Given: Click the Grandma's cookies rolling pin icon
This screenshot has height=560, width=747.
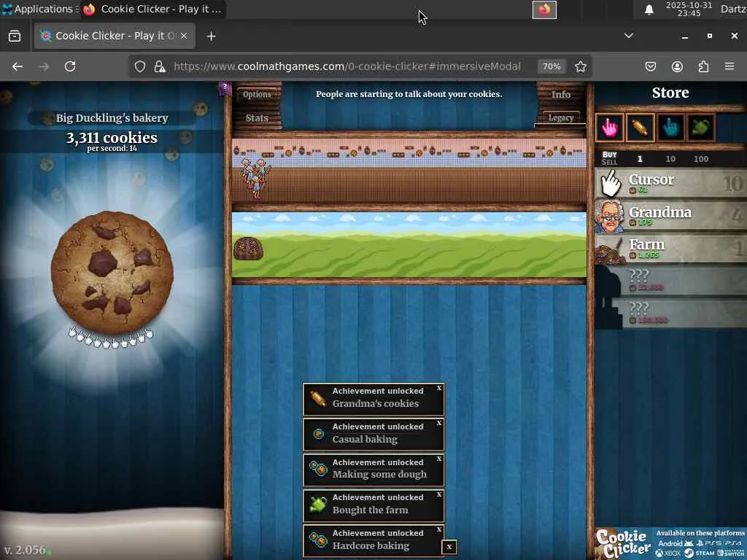Looking at the screenshot, I should coord(318,398).
